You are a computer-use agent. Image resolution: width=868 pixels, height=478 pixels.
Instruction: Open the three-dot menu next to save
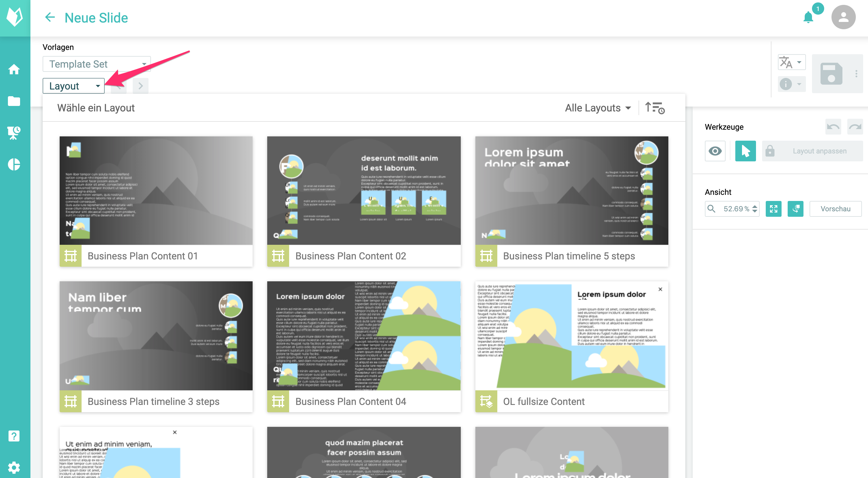(x=856, y=73)
